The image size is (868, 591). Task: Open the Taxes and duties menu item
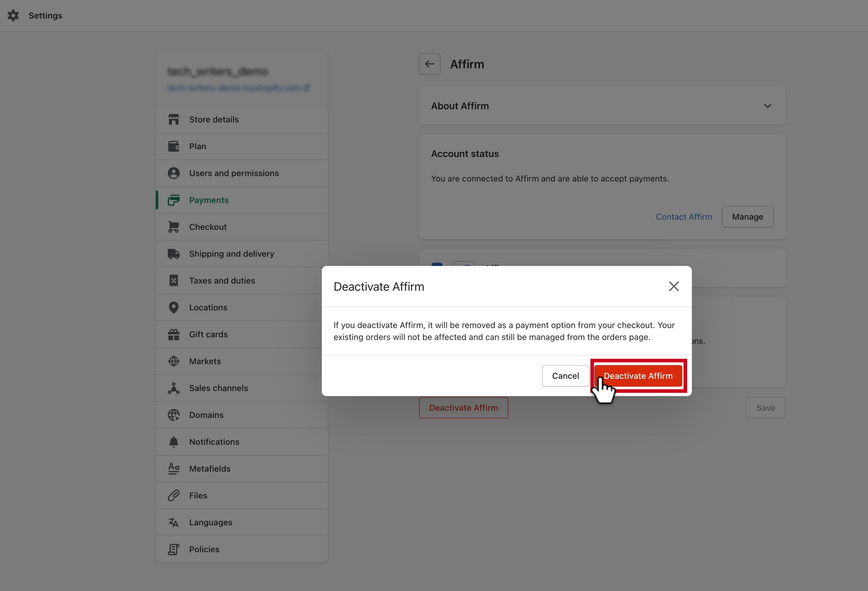[x=222, y=281]
